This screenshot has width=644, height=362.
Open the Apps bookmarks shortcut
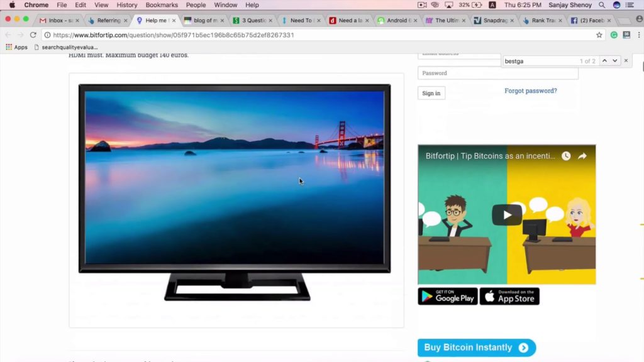[x=16, y=47]
